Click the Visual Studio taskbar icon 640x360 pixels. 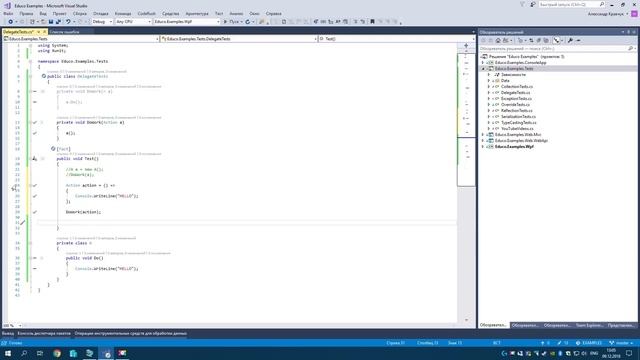pyautogui.click(x=106, y=353)
